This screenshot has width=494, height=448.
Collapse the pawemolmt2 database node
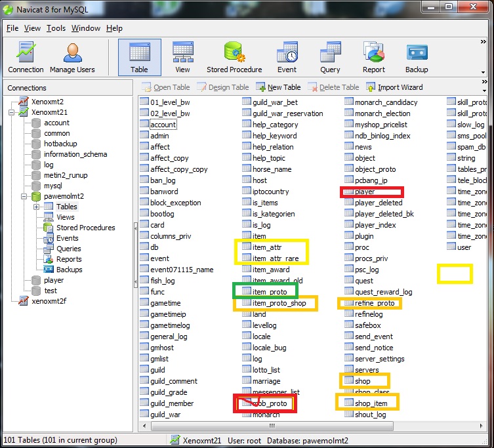(x=24, y=196)
